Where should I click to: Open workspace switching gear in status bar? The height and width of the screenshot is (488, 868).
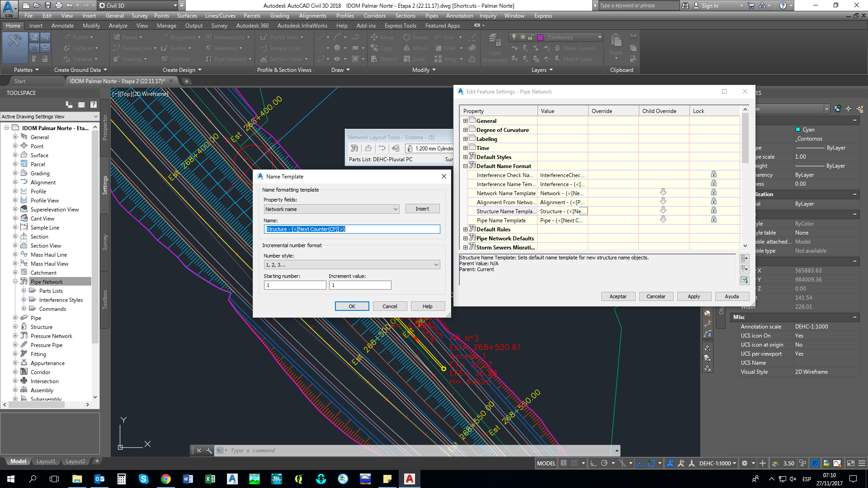tap(745, 463)
